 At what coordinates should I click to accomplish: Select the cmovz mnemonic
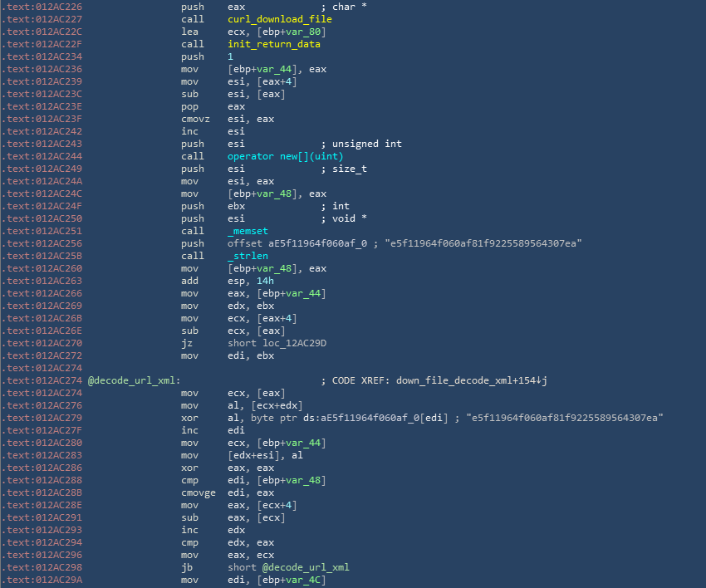pos(197,119)
